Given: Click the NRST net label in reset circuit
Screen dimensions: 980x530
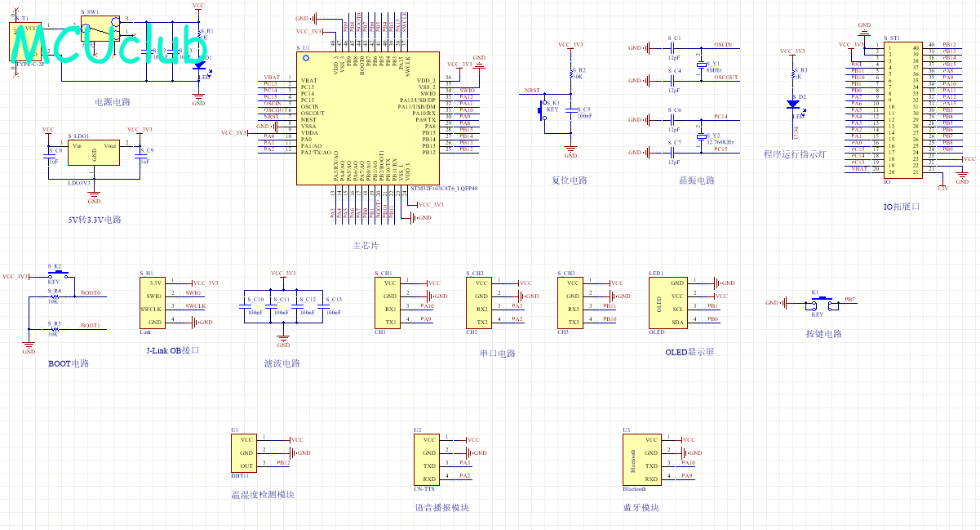Looking at the screenshot, I should [x=532, y=91].
